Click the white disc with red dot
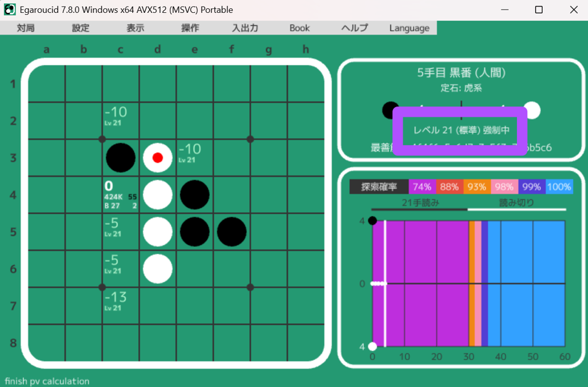The height and width of the screenshot is (387, 588). click(x=157, y=158)
